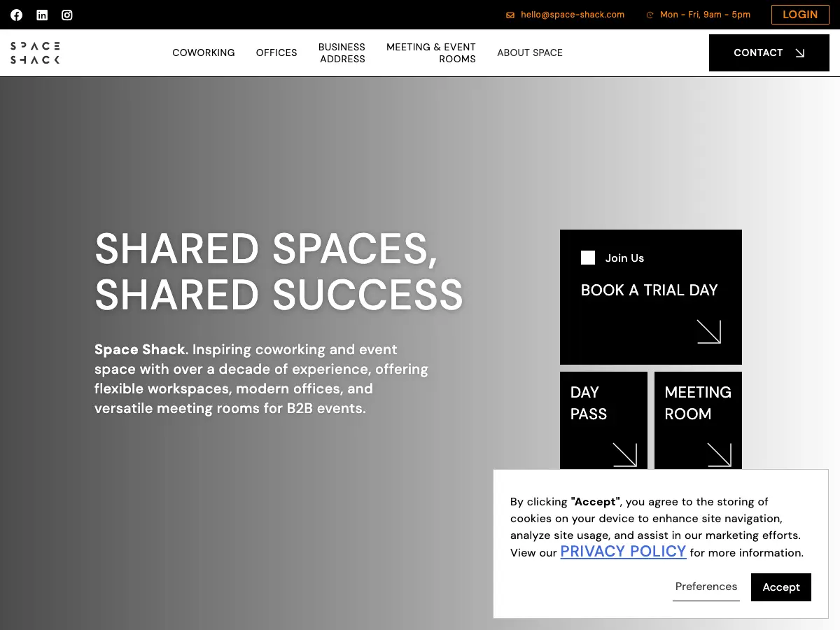Click the arrow in the Meeting Room card

(x=720, y=455)
